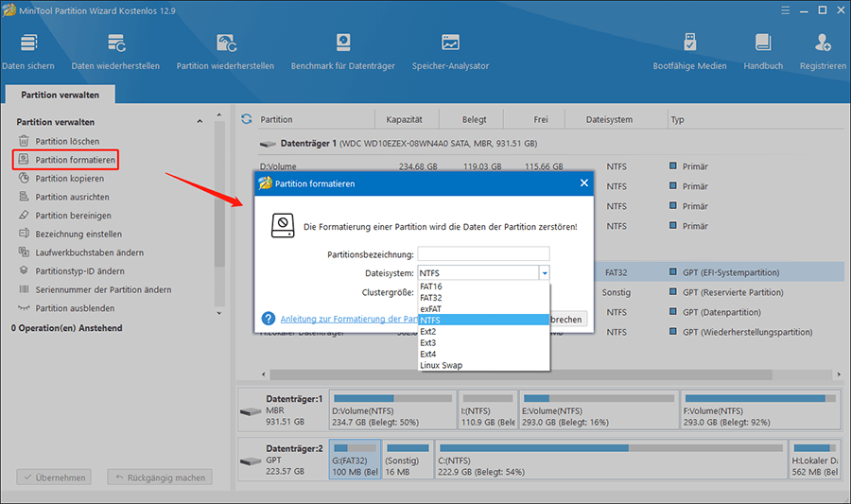Select NTFS highlighted option in list
The height and width of the screenshot is (504, 851).
[484, 321]
